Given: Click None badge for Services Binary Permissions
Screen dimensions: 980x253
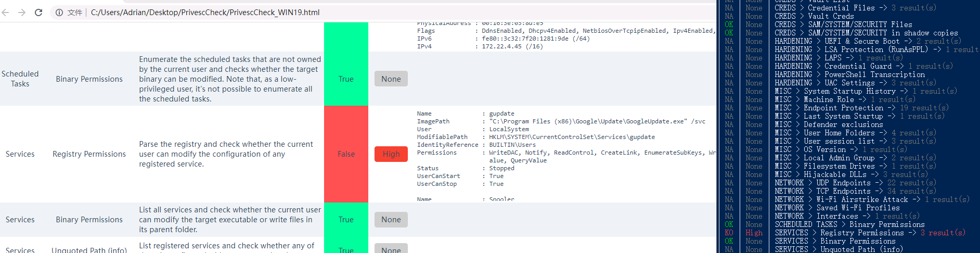Looking at the screenshot, I should coord(391,220).
